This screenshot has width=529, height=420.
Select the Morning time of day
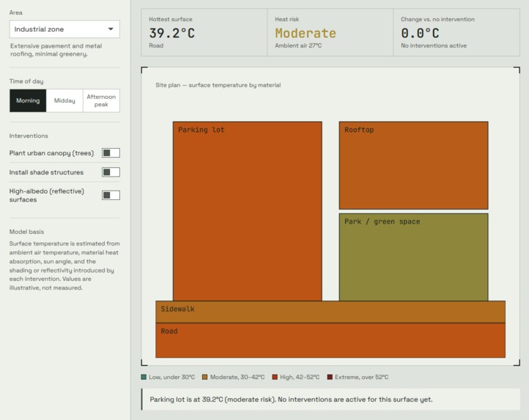pos(28,100)
